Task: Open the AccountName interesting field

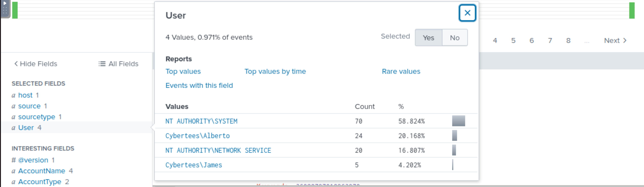Action: tap(42, 171)
